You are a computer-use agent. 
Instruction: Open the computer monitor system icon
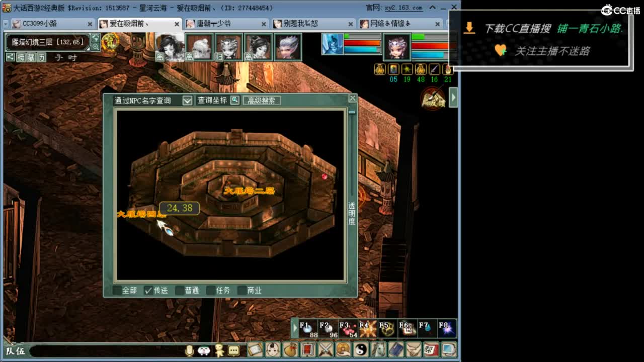click(449, 349)
